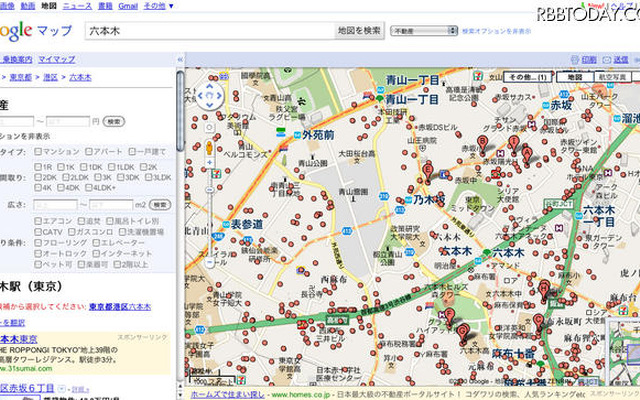Viewport: 640px width, 400px height.
Task: Click the 外苑前 subway station icon
Action: coord(297,135)
